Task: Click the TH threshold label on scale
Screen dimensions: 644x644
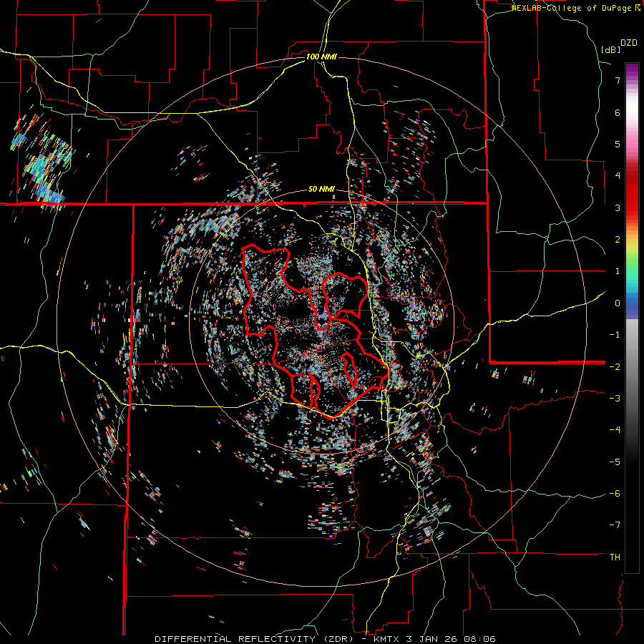Action: (615, 557)
